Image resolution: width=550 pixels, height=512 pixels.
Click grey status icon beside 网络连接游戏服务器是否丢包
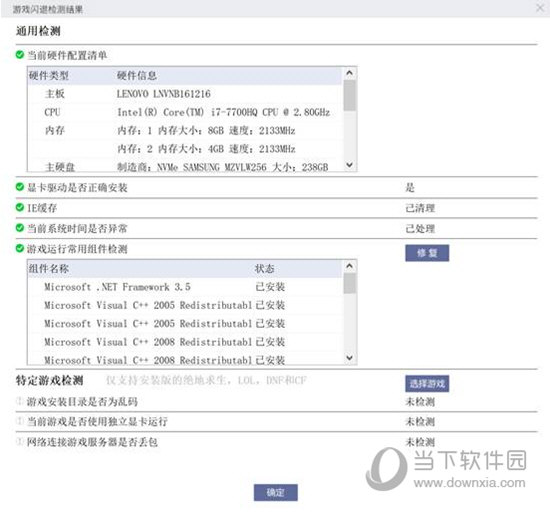click(20, 441)
